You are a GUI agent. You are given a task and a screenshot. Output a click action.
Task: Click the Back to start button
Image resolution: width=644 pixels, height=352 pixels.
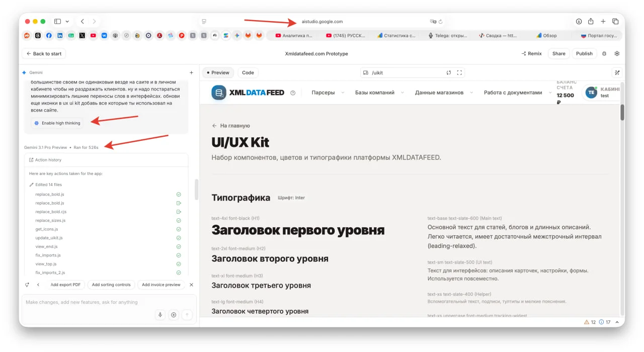[44, 54]
